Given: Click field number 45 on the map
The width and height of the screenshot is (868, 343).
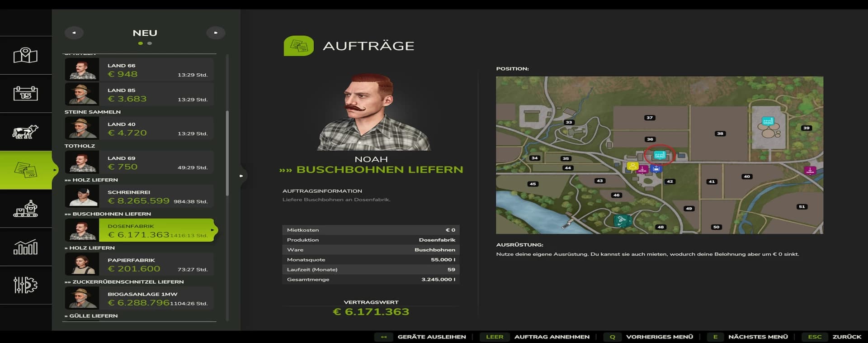Looking at the screenshot, I should 533,184.
